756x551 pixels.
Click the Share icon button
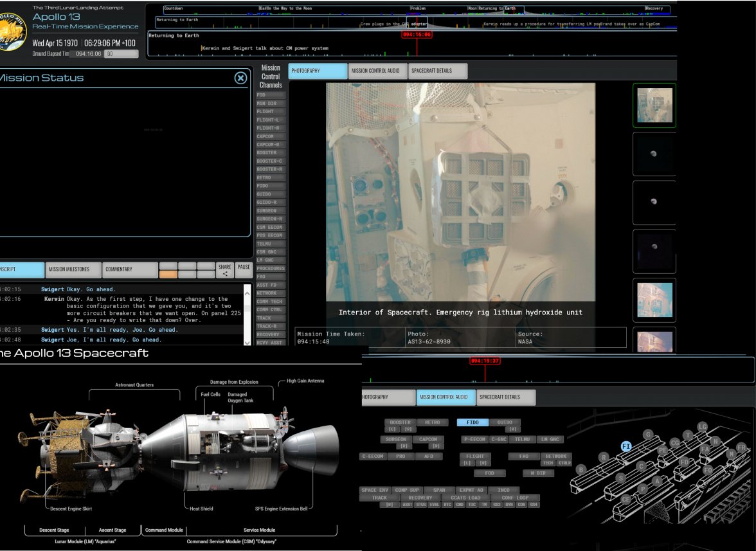225,270
